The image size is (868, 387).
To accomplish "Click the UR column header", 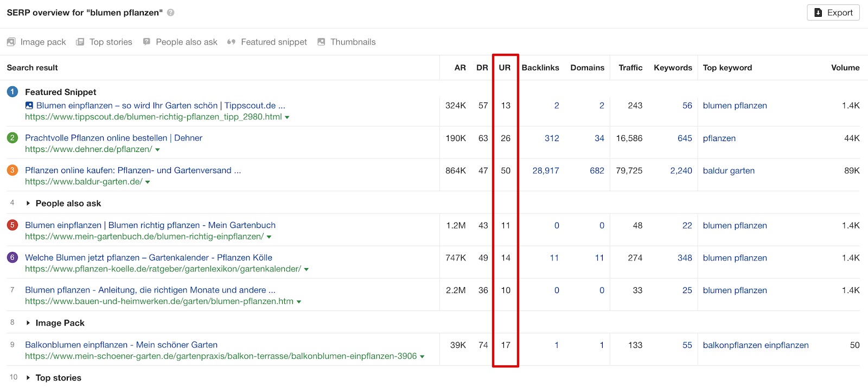I will pos(505,68).
